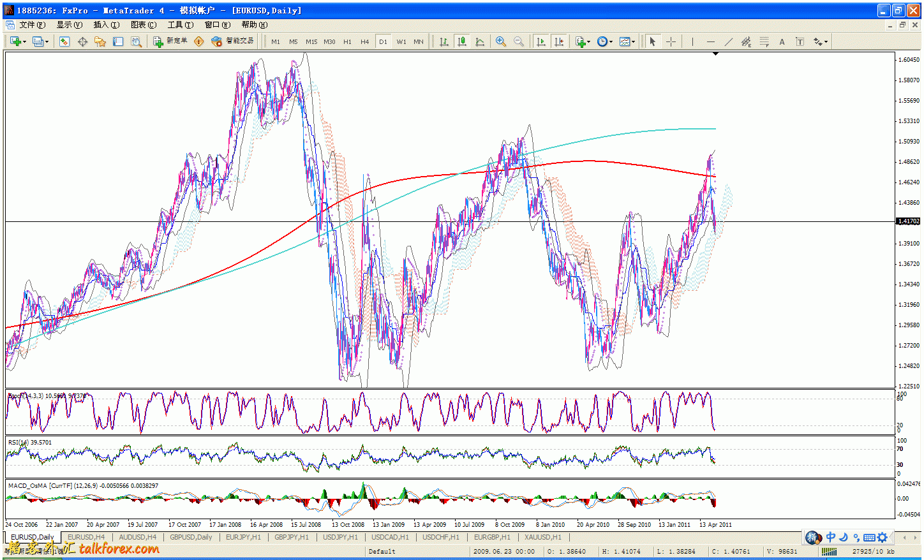Switch to GBPUSD,Daily chart tab

pos(191,537)
